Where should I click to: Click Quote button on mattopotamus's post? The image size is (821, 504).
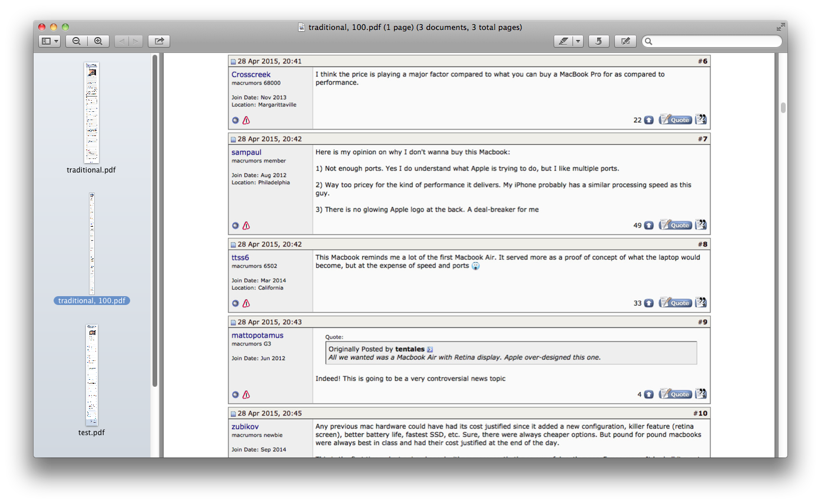(x=676, y=394)
